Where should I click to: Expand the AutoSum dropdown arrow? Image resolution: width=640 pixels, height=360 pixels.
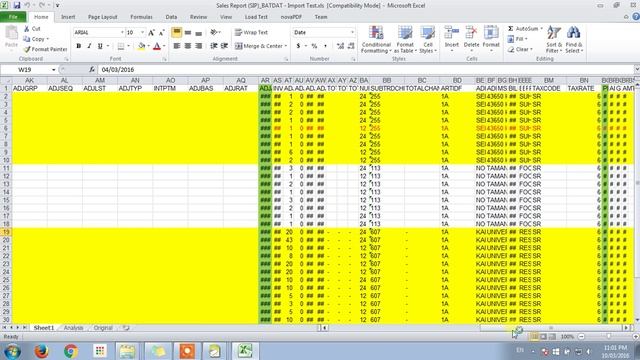click(542, 29)
